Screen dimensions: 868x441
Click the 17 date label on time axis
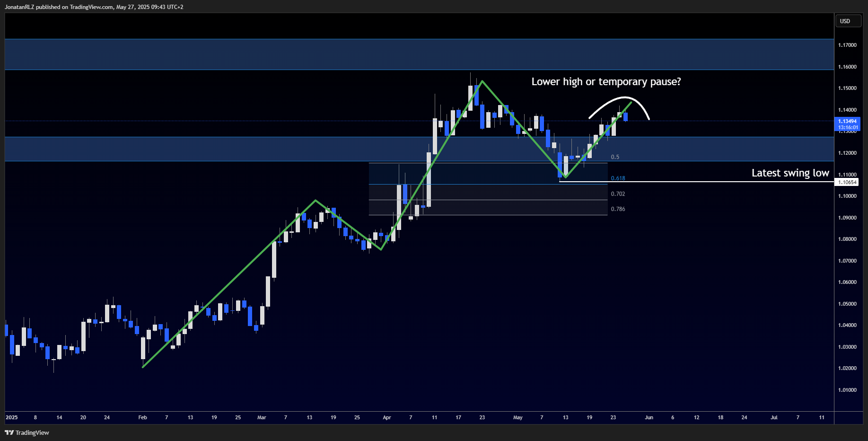(x=458, y=417)
